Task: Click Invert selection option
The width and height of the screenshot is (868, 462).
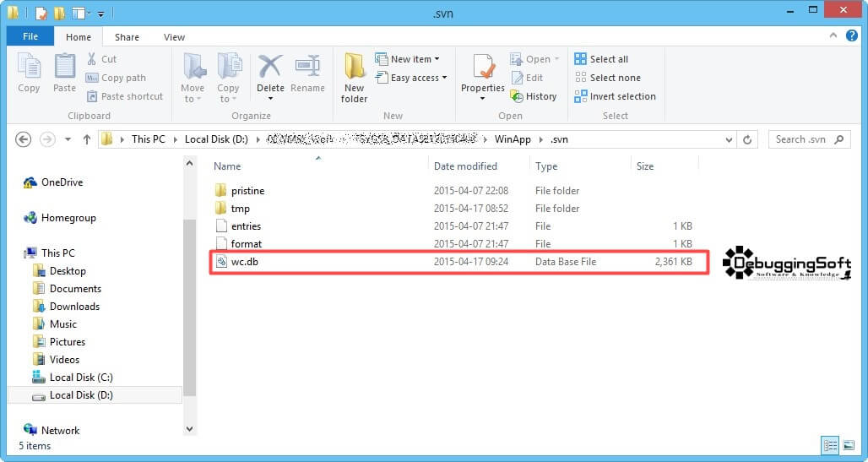Action: pyautogui.click(x=615, y=96)
